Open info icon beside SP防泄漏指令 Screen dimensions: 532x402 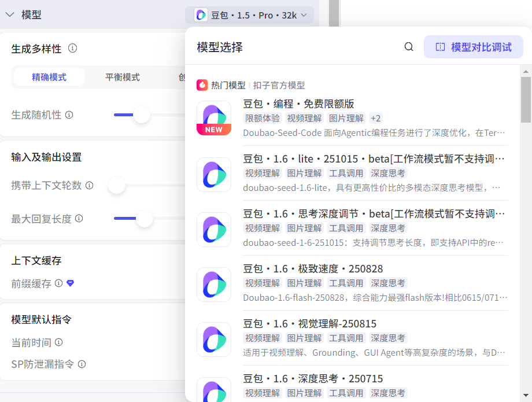(x=82, y=364)
